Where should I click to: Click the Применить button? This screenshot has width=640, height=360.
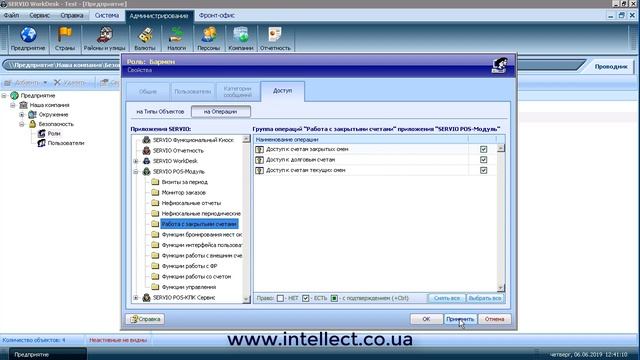(x=460, y=319)
